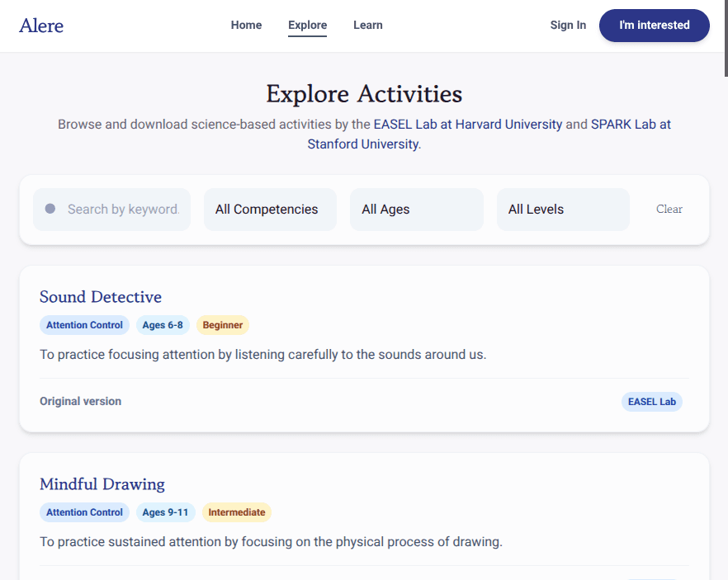Screen dimensions: 728x580
Task: Open the Learn nav item
Action: tap(368, 25)
